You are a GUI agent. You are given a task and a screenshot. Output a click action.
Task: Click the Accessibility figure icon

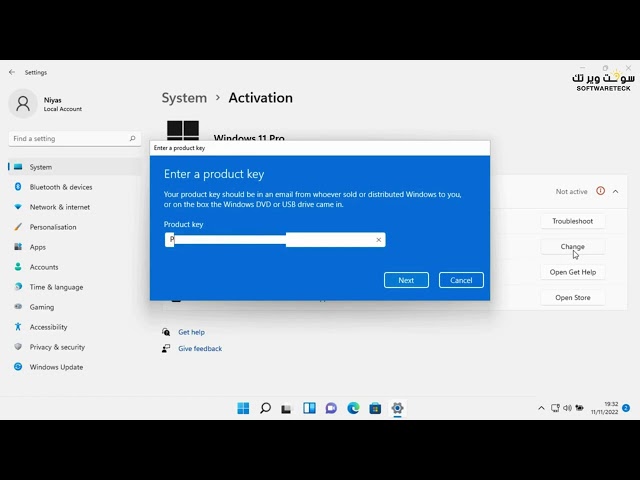click(x=18, y=327)
